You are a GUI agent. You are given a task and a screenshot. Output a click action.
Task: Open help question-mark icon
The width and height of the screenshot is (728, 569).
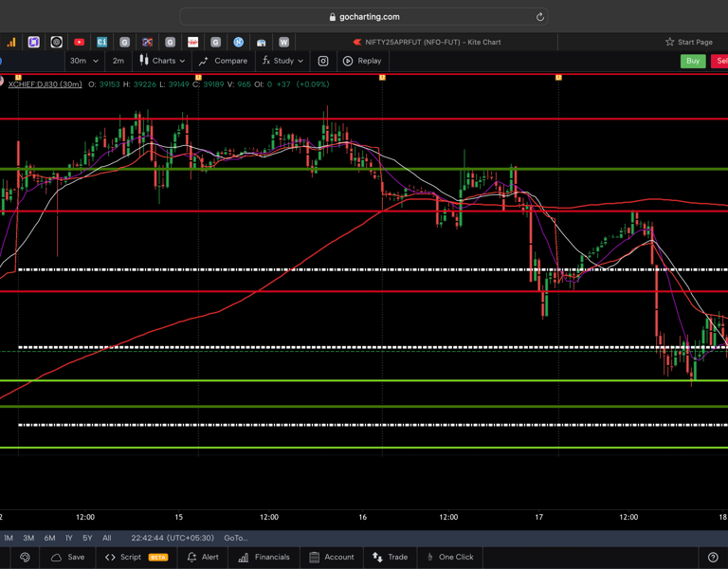tap(713, 557)
